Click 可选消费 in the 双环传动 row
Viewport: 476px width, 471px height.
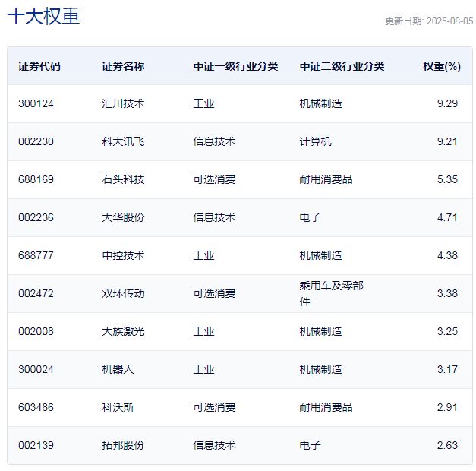point(214,293)
